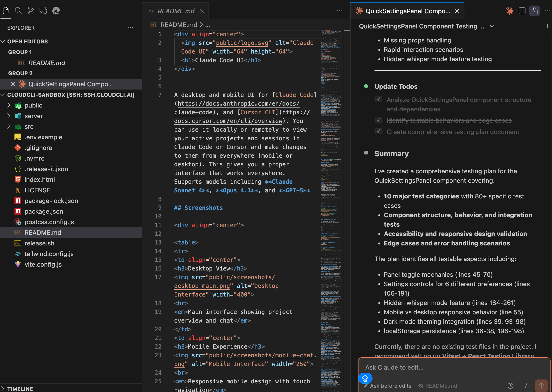Toggle the Identify testable behaviors todo checkbox
The width and height of the screenshot is (552, 392).
click(379, 120)
